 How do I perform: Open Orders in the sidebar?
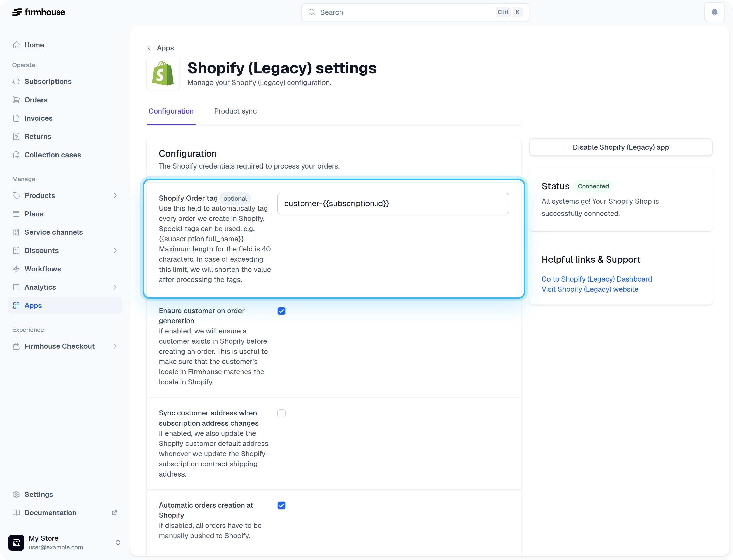[x=65, y=100]
